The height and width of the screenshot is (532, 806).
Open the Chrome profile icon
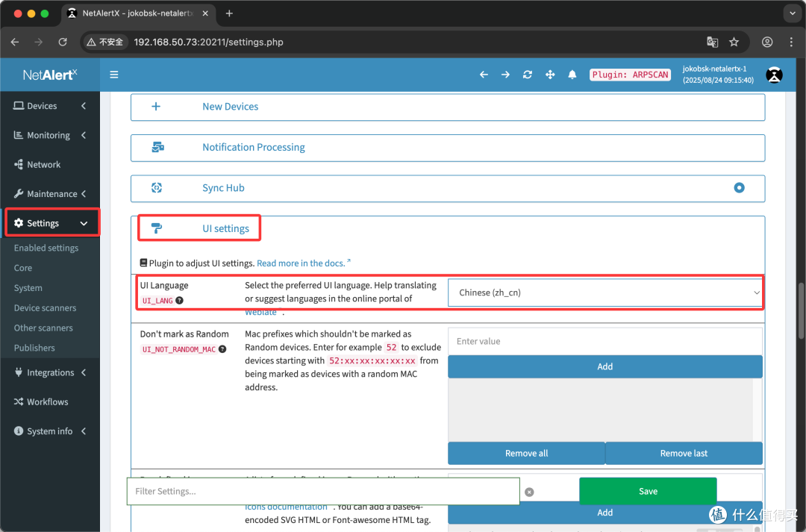coord(767,42)
